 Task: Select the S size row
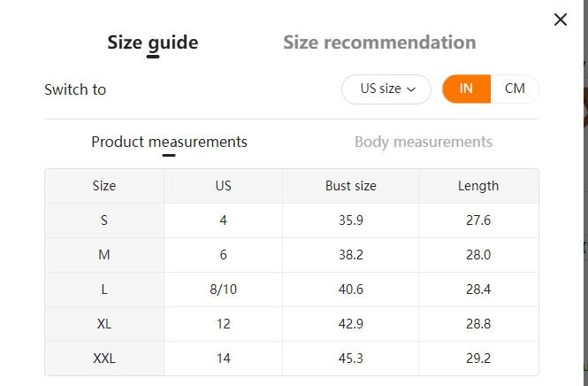(292, 220)
